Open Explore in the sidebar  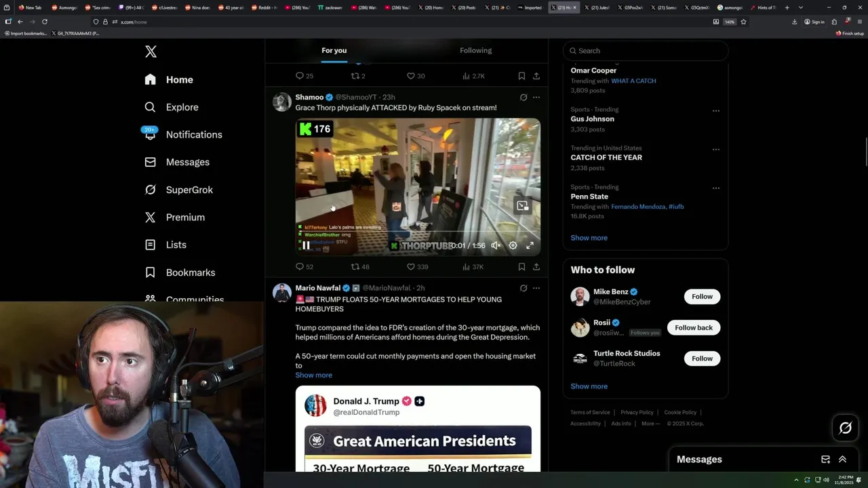[x=172, y=107]
